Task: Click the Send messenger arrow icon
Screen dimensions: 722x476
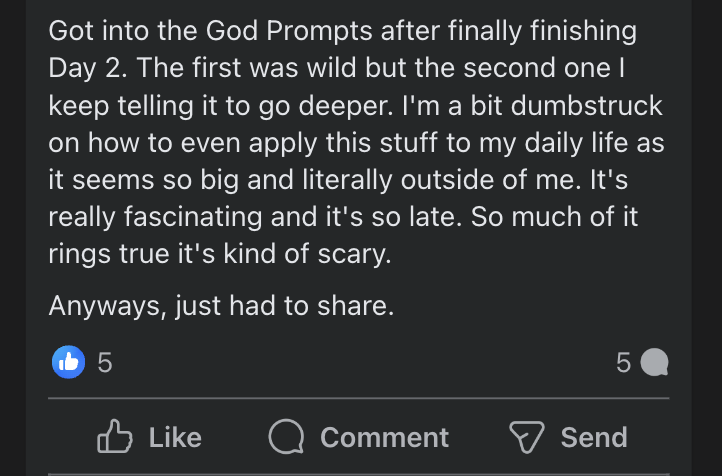Action: click(x=526, y=437)
